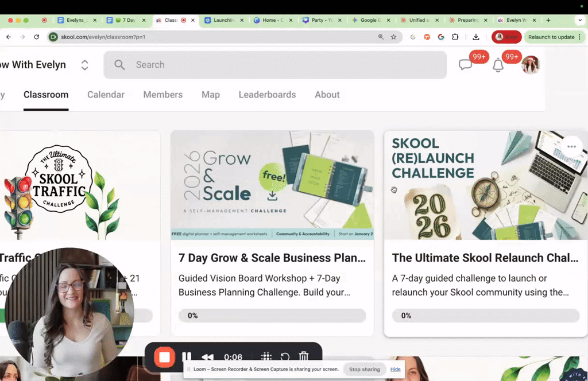
Task: Click the Relaunch to update button
Action: pos(551,37)
